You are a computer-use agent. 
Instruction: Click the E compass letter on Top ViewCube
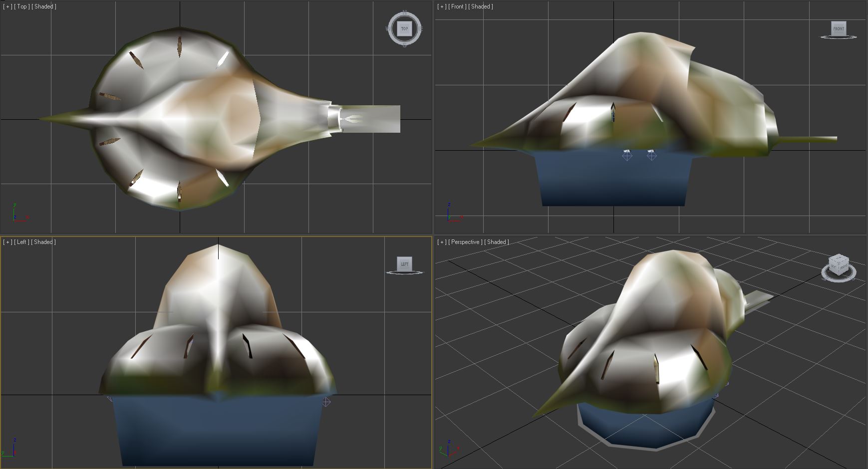(x=421, y=29)
